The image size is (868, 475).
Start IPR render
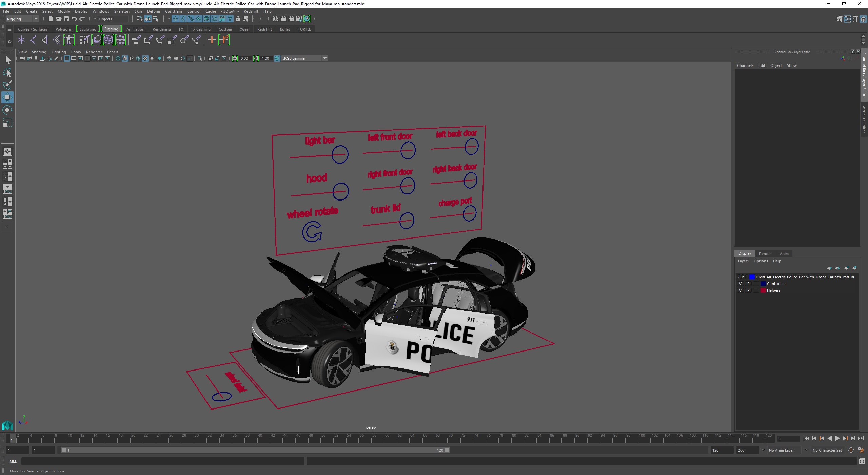click(291, 19)
